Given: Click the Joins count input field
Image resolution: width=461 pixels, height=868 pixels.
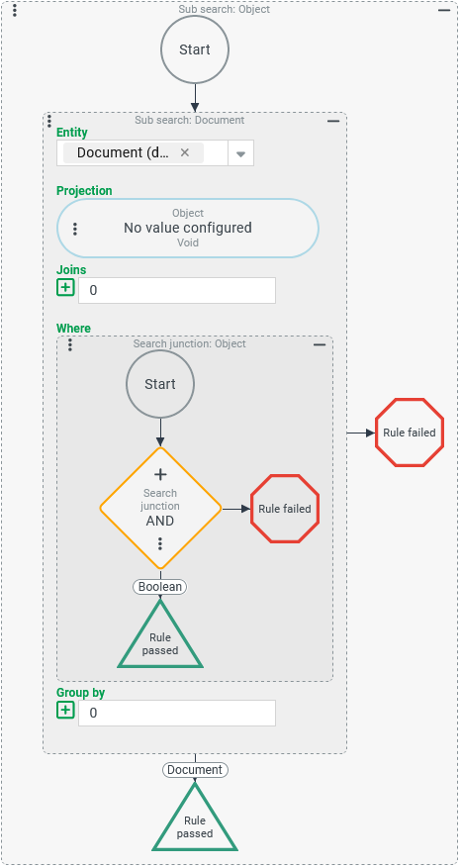Looking at the screenshot, I should pyautogui.click(x=177, y=291).
